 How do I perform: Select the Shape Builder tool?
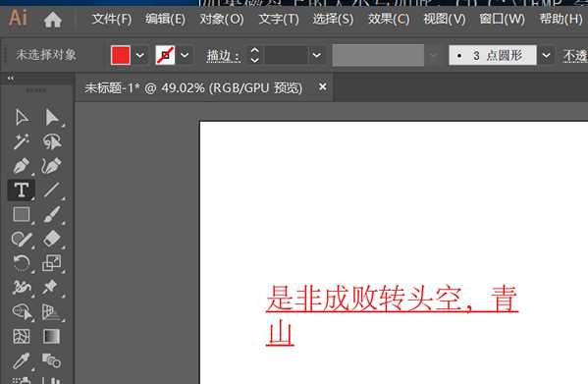(x=23, y=312)
